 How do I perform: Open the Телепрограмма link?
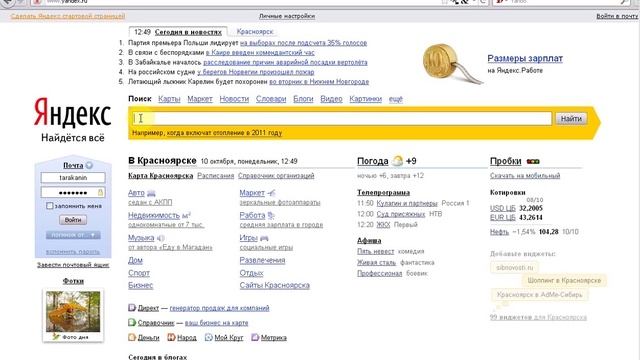(383, 192)
